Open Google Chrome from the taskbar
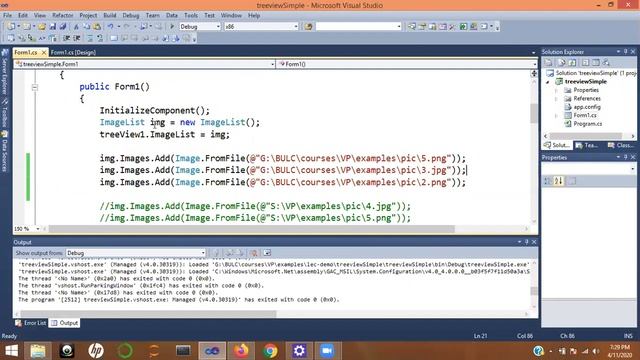This screenshot has width=640, height=360. (270, 351)
